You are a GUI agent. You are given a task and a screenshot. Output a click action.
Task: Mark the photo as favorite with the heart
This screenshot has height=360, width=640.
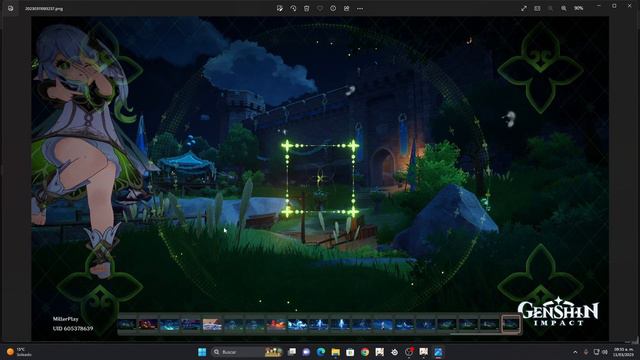click(320, 8)
